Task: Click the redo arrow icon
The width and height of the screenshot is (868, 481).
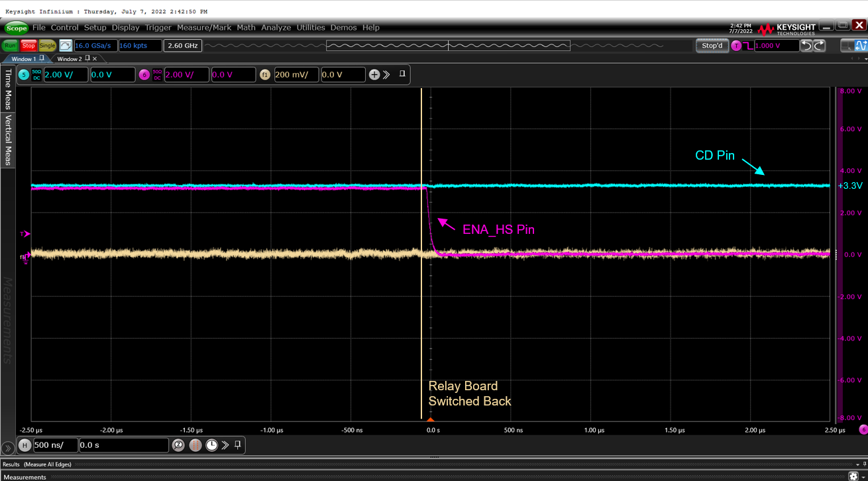Action: 820,46
